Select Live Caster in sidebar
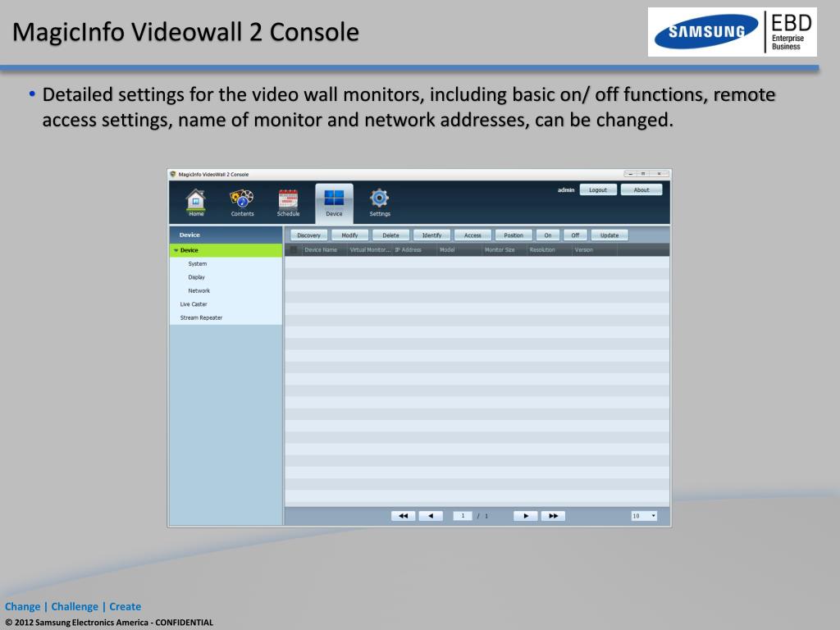This screenshot has height=630, width=840. point(194,304)
